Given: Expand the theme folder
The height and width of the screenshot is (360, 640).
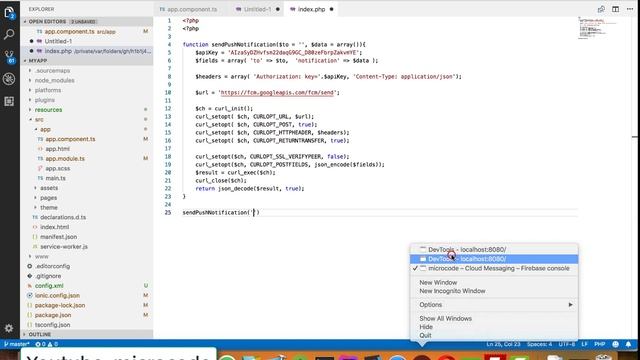Looking at the screenshot, I should pos(49,208).
